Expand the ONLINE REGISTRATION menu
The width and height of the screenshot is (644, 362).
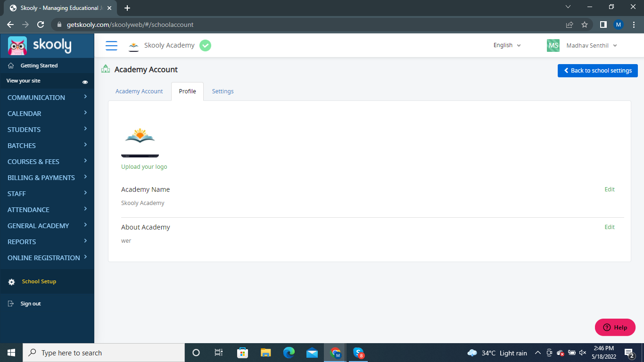click(x=47, y=258)
